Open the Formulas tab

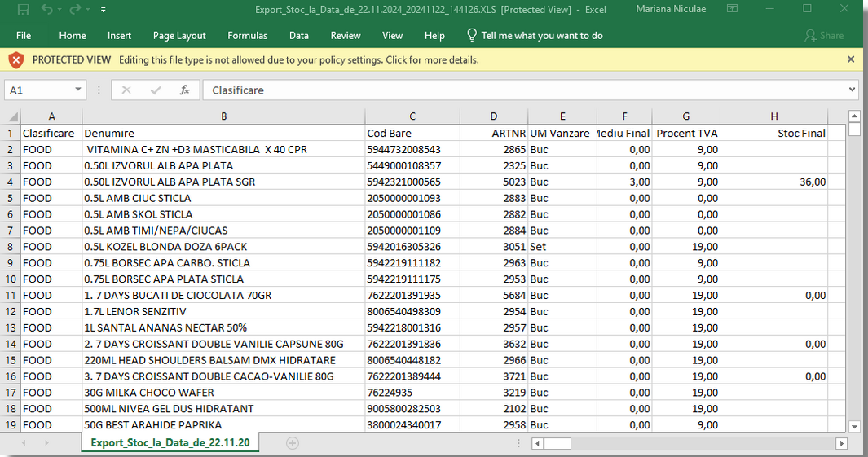click(x=248, y=35)
